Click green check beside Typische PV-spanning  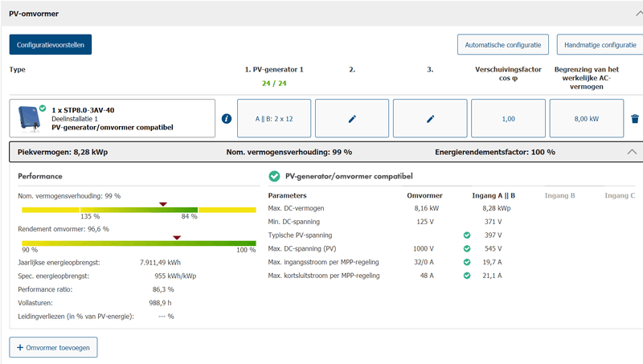pos(466,235)
